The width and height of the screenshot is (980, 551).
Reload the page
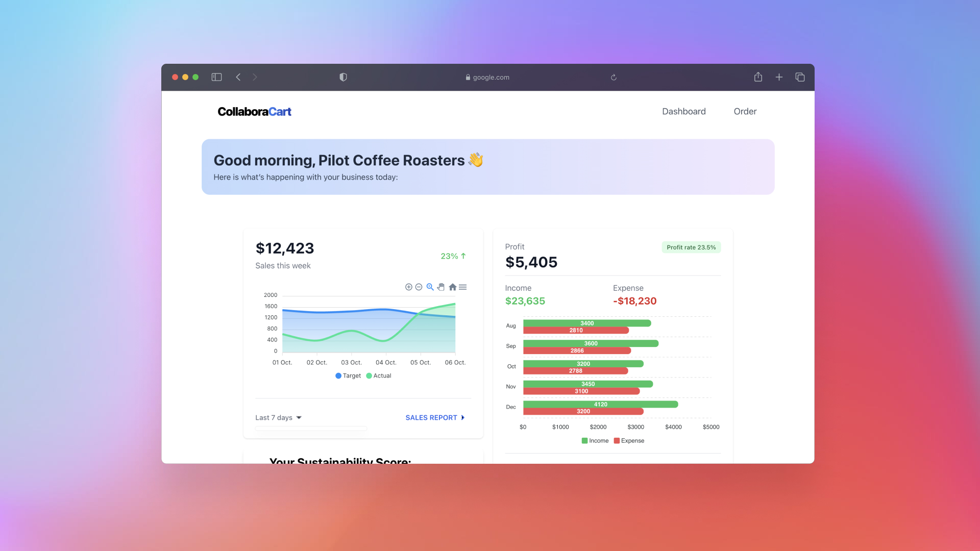[x=614, y=78]
